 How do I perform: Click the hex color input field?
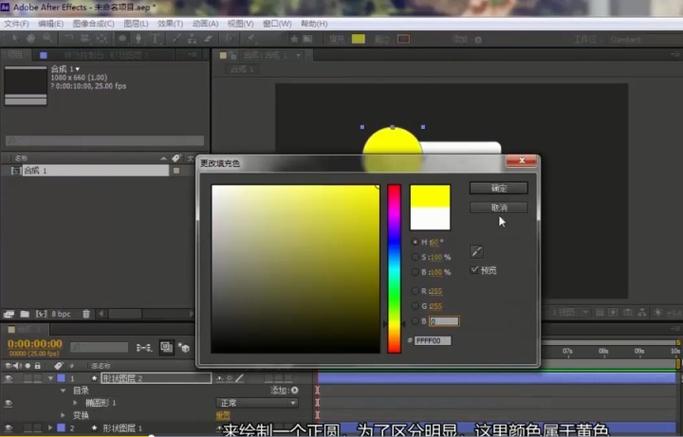pyautogui.click(x=433, y=341)
